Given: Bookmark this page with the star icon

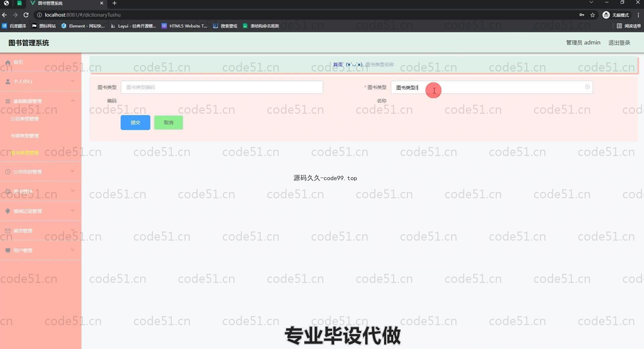Looking at the screenshot, I should [x=593, y=15].
